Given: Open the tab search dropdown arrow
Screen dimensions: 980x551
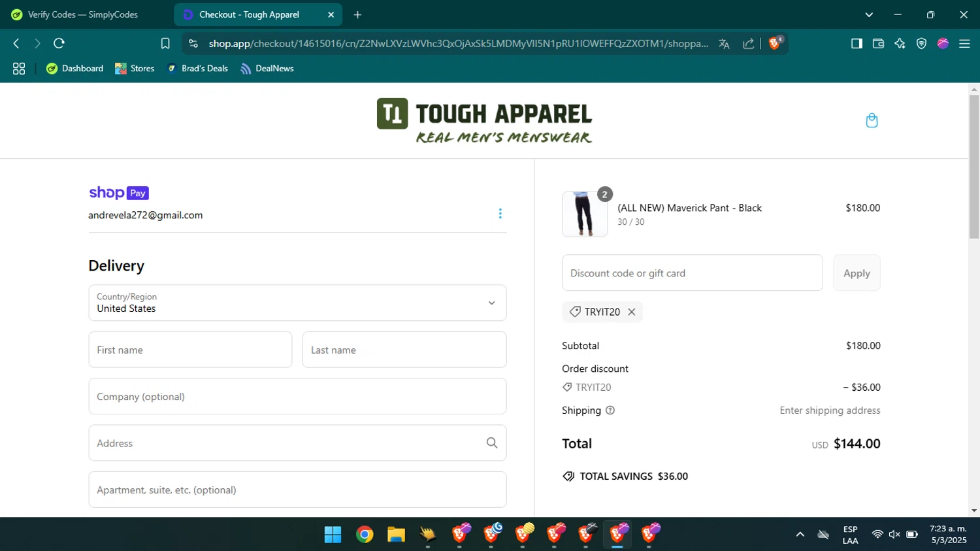Looking at the screenshot, I should [x=869, y=14].
